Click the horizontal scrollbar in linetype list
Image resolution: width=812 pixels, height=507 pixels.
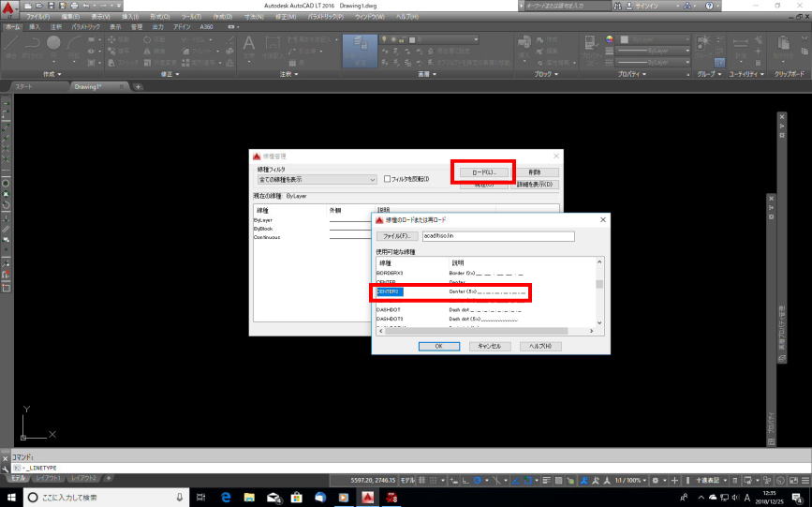click(x=477, y=331)
